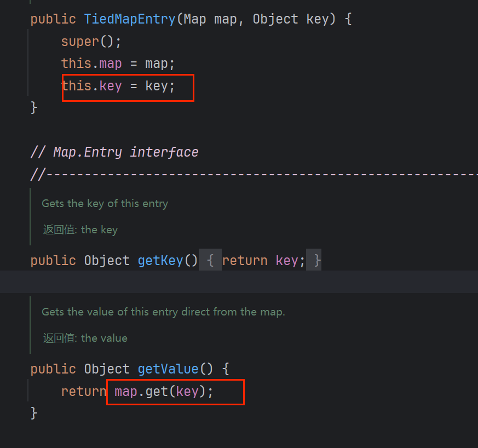Image resolution: width=478 pixels, height=448 pixels.
Task: Click the 'Map map' constructor parameter
Action: coord(210,19)
